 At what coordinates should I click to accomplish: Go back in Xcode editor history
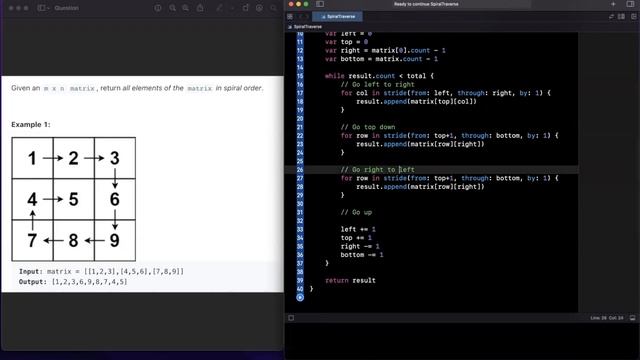point(300,16)
